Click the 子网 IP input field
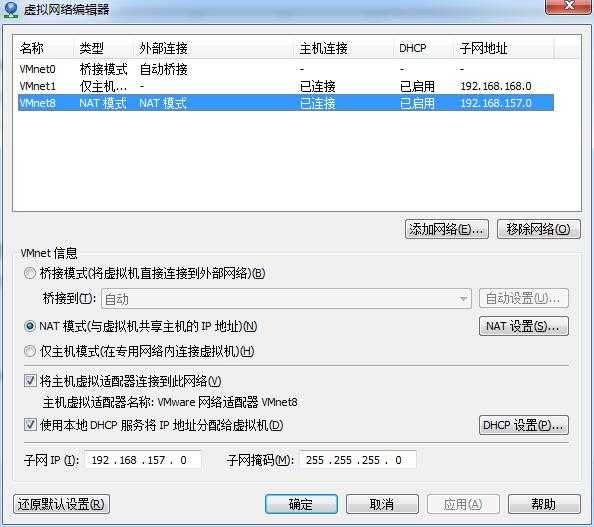Image resolution: width=594 pixels, height=527 pixels. 142,460
